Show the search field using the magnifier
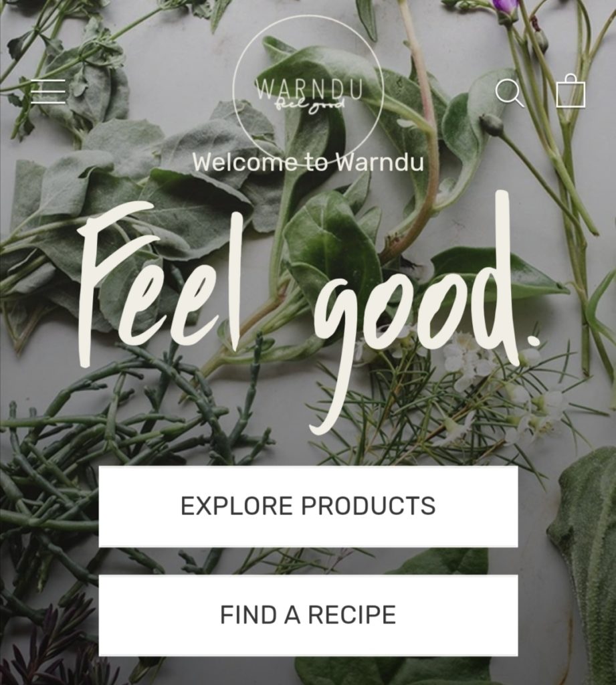Screen dimensions: 616x685 coord(510,92)
